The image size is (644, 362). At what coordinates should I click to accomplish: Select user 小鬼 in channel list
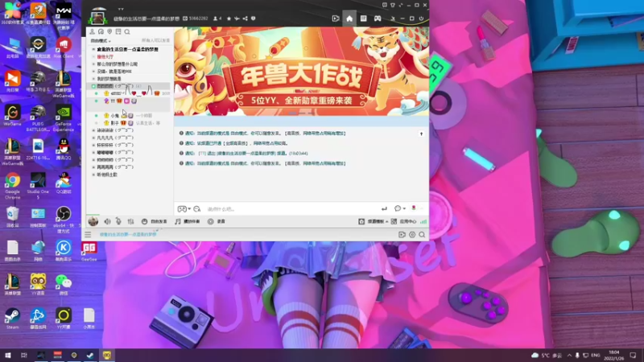point(114,116)
